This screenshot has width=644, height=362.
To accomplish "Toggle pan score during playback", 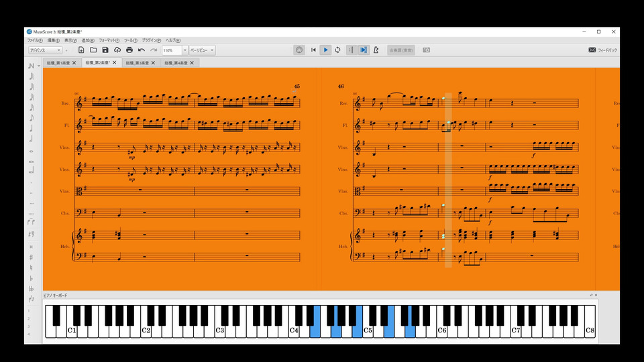I will 363,50.
